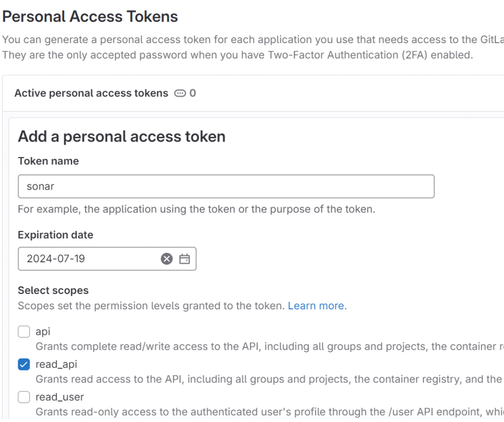
Task: Click the "read_api" scope label text
Action: pyautogui.click(x=56, y=364)
